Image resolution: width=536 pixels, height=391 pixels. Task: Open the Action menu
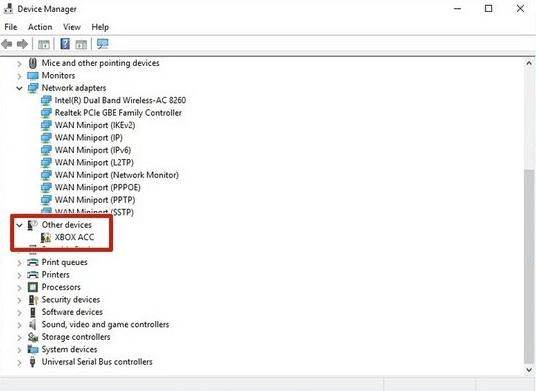coord(40,27)
